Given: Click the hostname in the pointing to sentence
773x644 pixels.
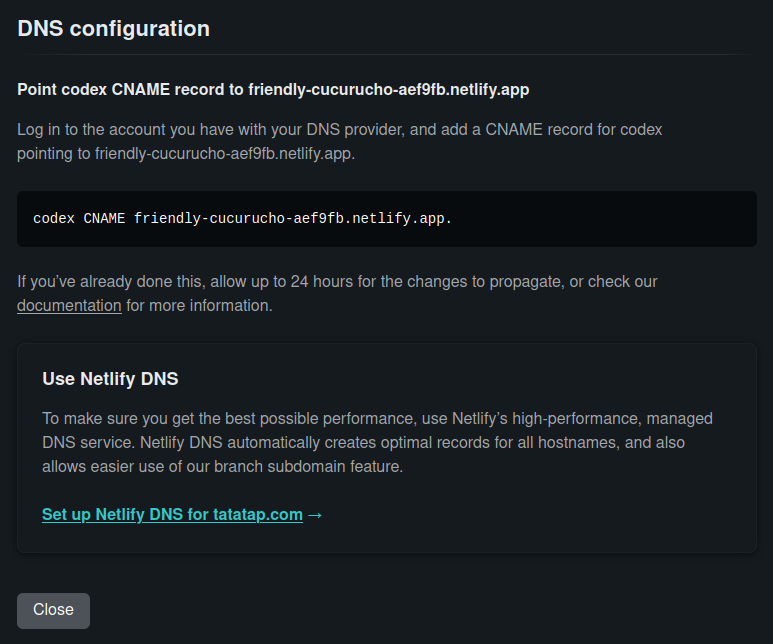Looking at the screenshot, I should pyautogui.click(x=225, y=154).
